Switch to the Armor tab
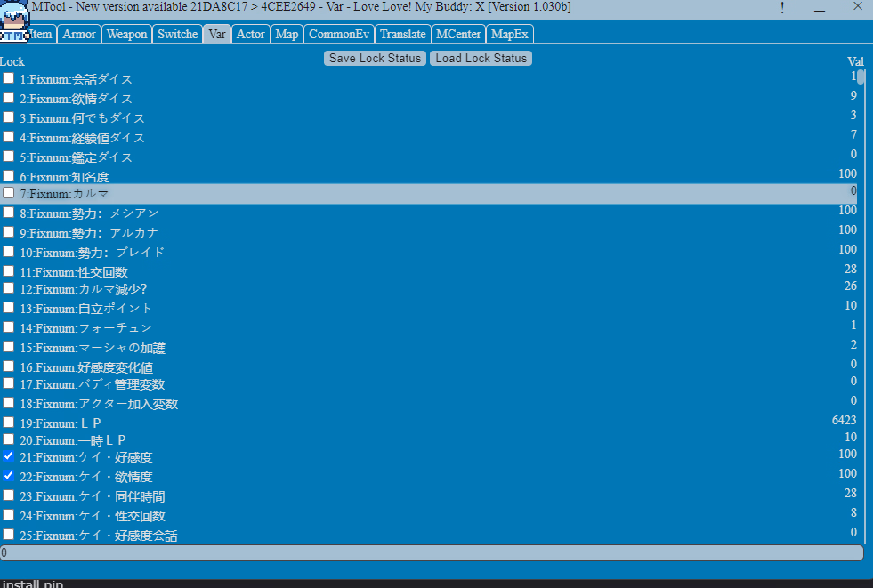The width and height of the screenshot is (873, 588). tap(79, 34)
